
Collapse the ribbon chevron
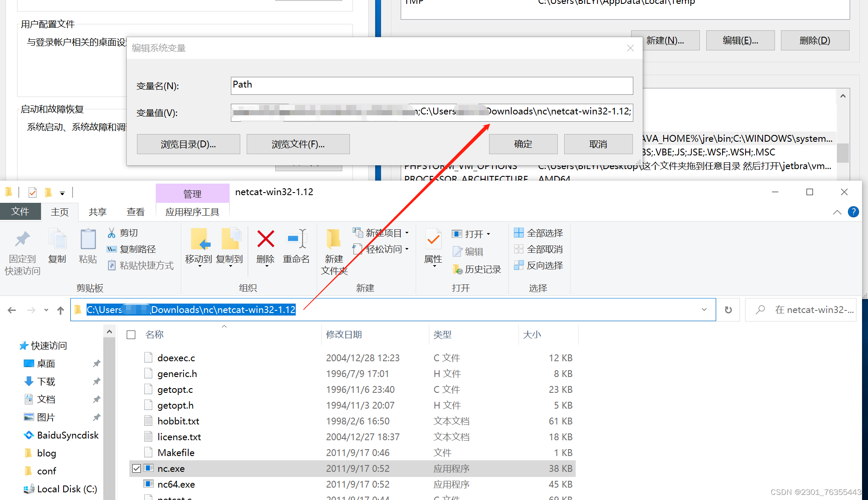point(837,212)
